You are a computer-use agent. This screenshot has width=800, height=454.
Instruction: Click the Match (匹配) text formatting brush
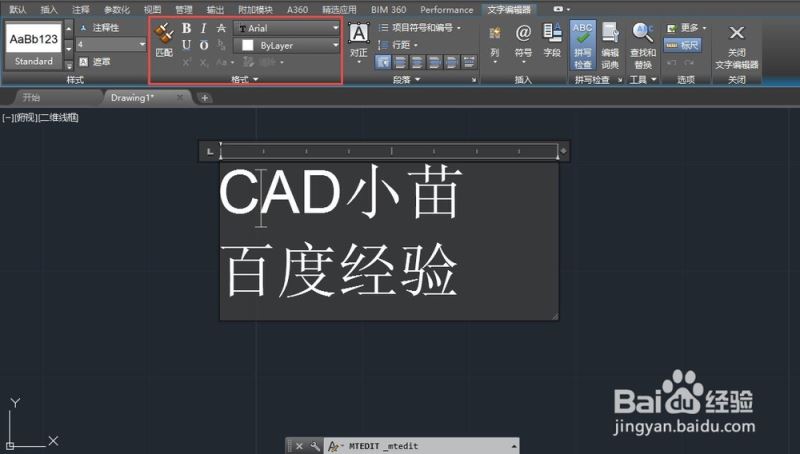tap(164, 39)
